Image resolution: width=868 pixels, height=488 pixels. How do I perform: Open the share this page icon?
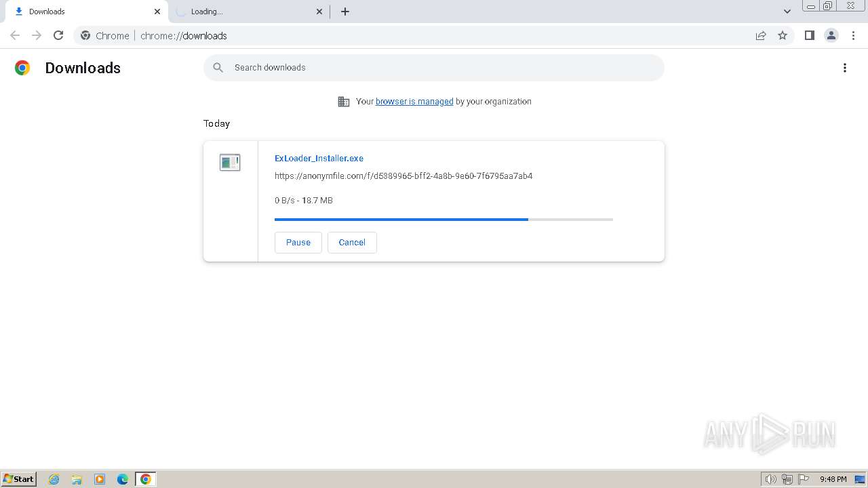tap(761, 35)
